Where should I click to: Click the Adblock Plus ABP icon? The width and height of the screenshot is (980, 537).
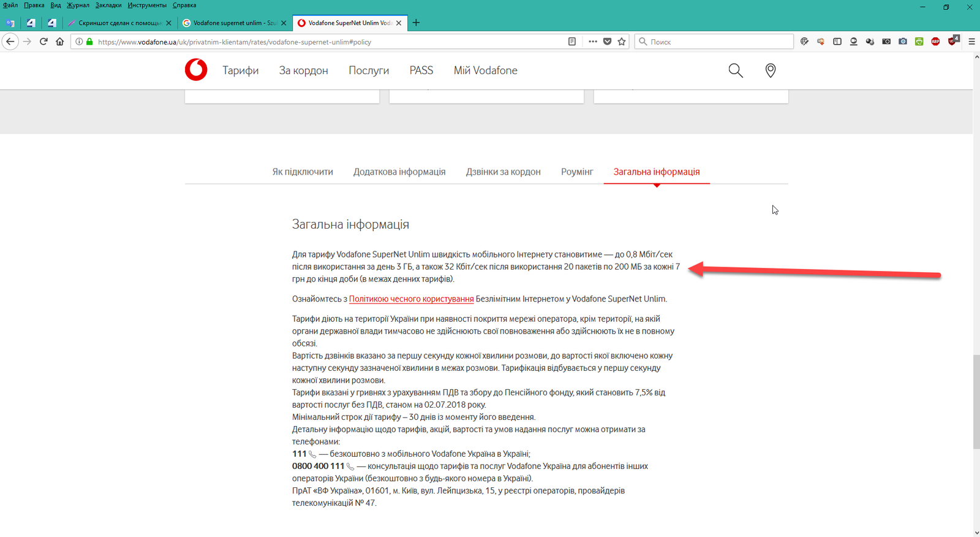tap(935, 42)
